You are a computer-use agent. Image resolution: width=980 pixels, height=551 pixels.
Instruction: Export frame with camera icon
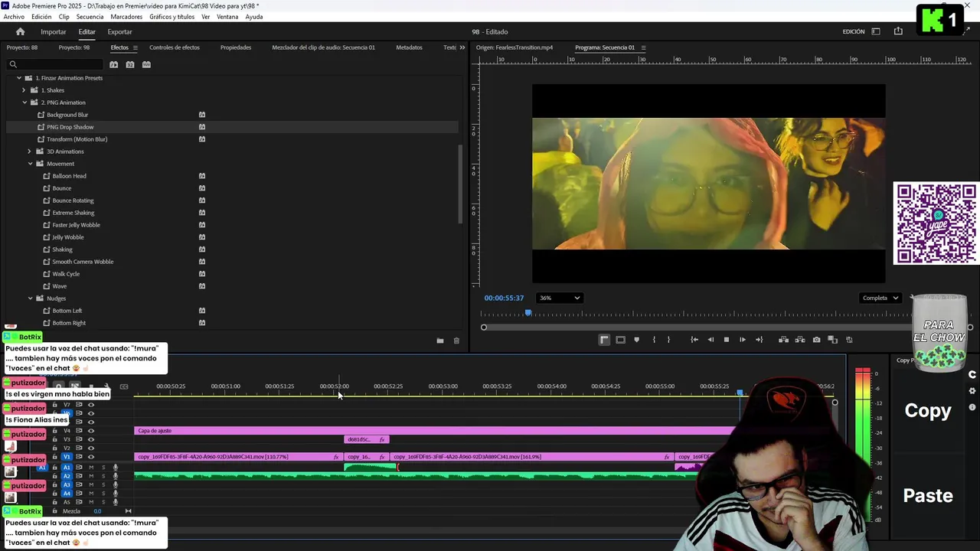click(816, 340)
